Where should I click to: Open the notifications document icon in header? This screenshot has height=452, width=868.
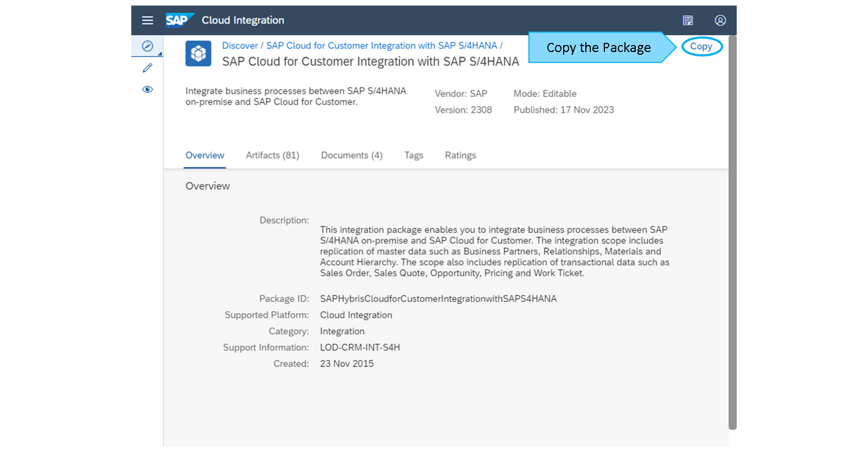pos(688,21)
